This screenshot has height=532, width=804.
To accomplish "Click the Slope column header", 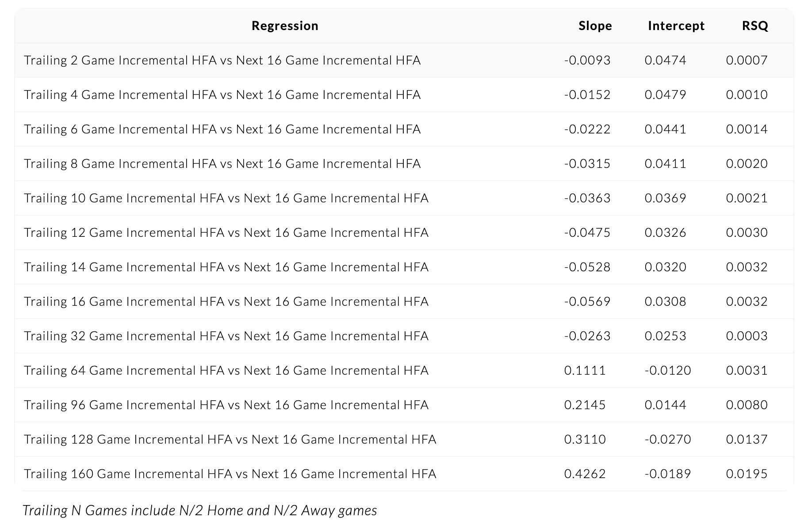I will pos(595,26).
